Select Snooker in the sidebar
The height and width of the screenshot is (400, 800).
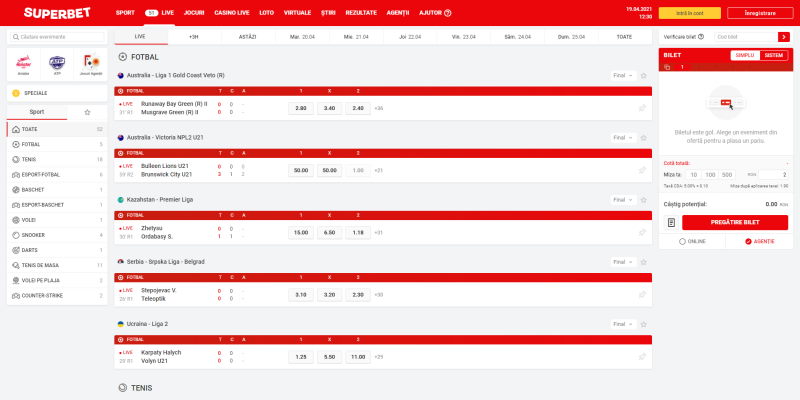(x=57, y=235)
